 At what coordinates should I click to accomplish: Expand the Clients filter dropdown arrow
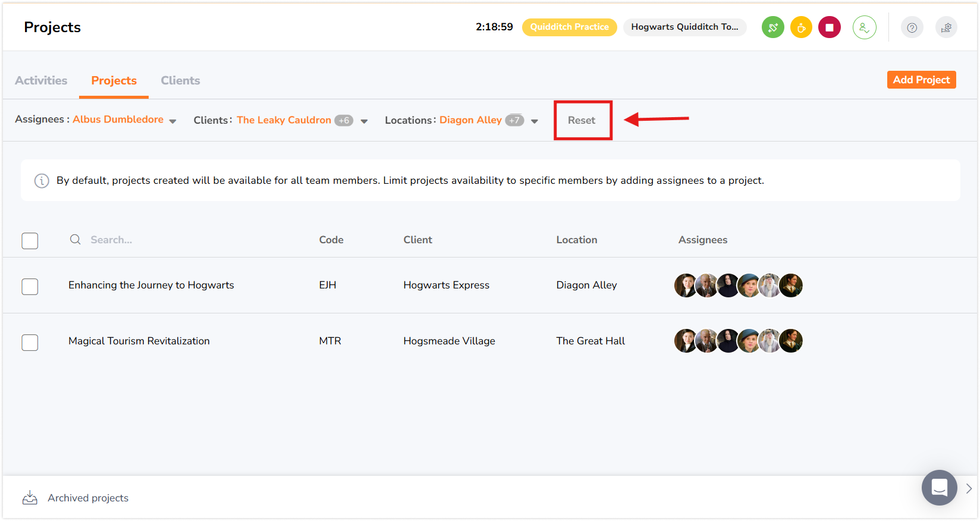(364, 121)
